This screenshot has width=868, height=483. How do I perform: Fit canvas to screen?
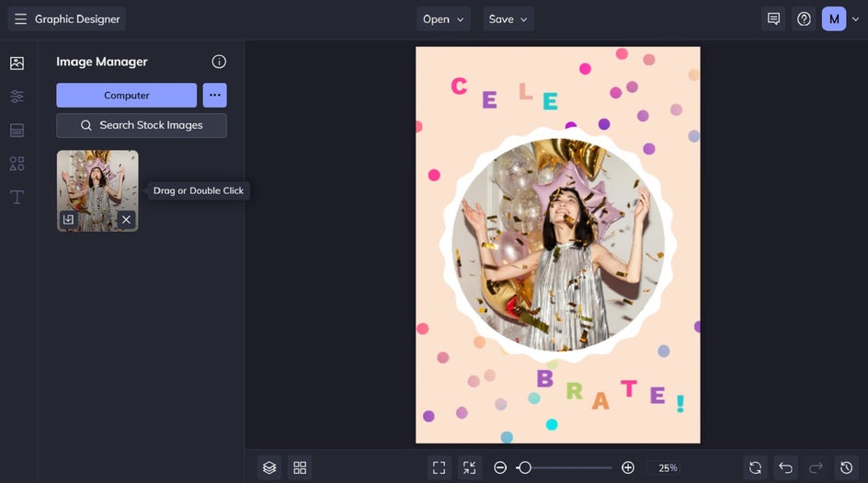(439, 468)
